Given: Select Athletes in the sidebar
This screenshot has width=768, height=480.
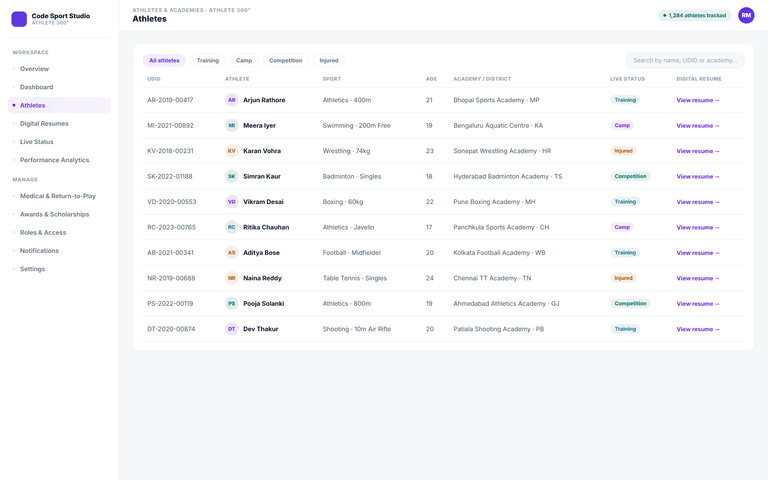Looking at the screenshot, I should click(59, 105).
